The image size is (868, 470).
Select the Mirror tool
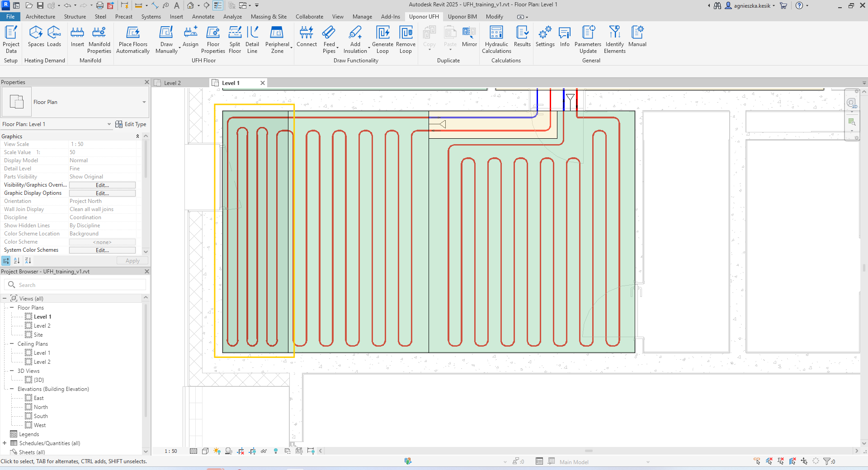point(469,36)
